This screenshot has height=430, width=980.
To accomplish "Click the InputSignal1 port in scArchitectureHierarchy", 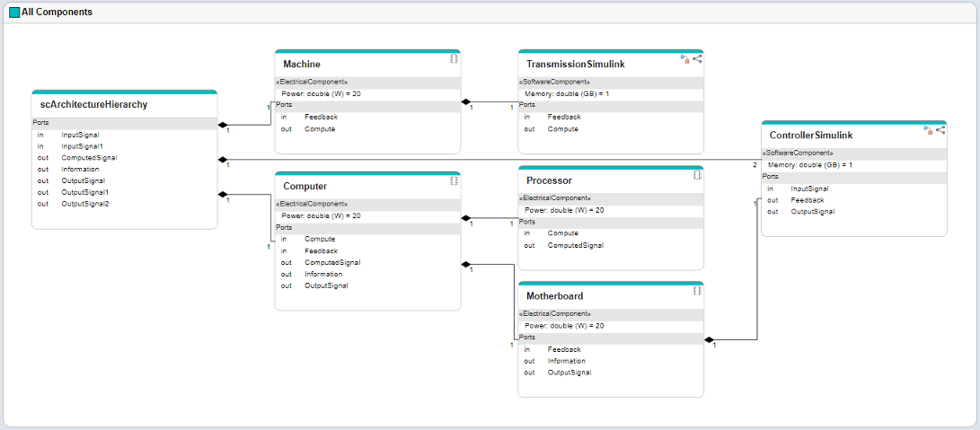I will (x=83, y=145).
